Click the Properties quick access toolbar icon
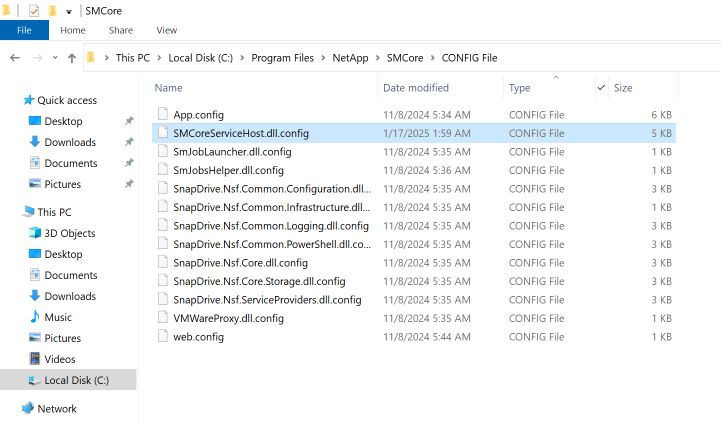 click(x=34, y=11)
